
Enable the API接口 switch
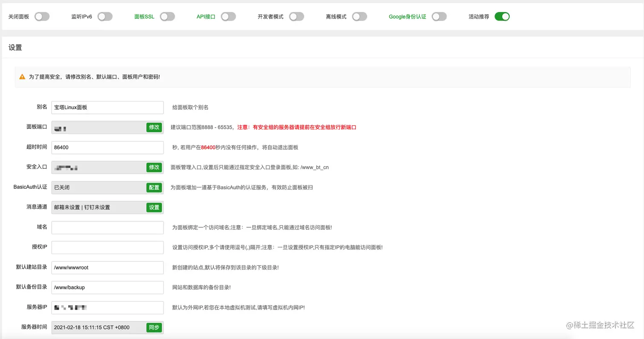click(x=228, y=15)
